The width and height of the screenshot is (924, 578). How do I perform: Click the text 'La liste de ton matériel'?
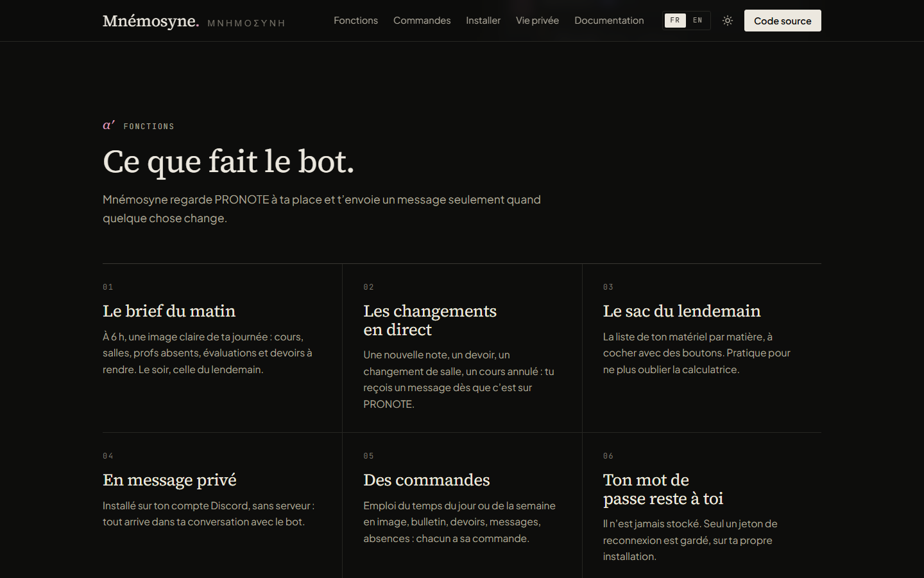click(697, 353)
